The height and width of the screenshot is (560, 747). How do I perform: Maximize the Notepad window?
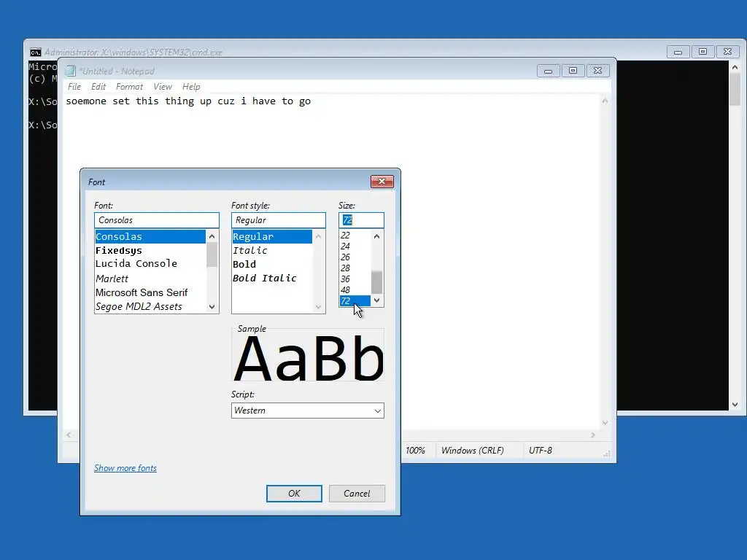(x=573, y=71)
